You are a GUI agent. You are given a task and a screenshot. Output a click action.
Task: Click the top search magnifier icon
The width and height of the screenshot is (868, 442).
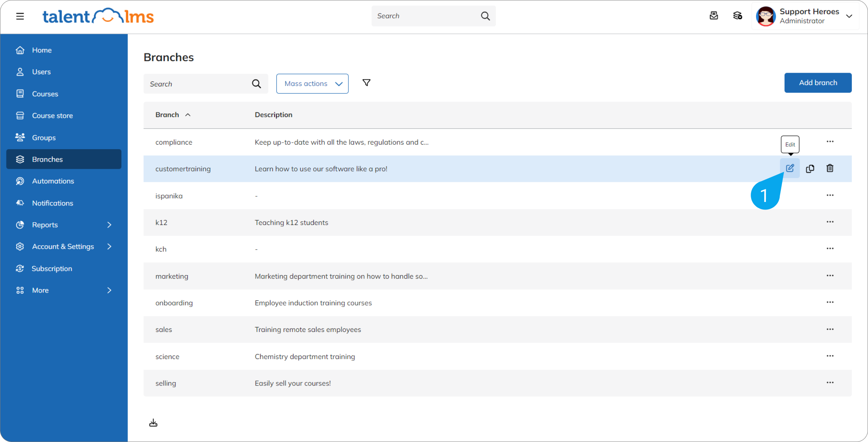pyautogui.click(x=485, y=16)
